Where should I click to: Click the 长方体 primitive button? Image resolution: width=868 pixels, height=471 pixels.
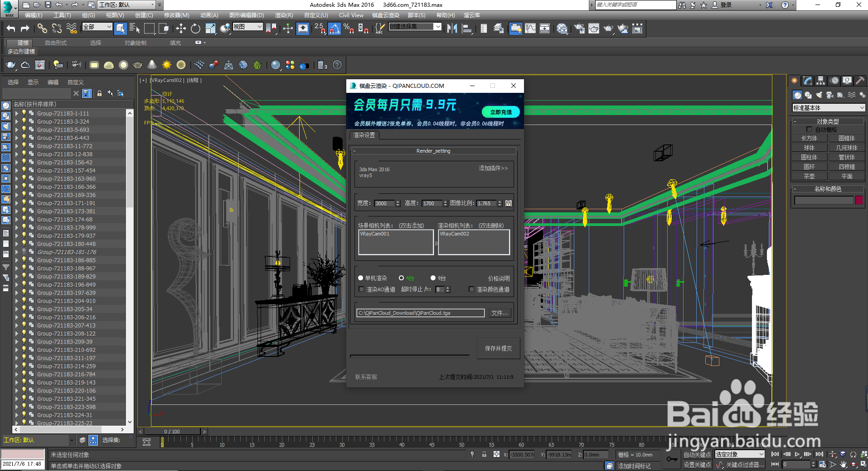(809, 138)
